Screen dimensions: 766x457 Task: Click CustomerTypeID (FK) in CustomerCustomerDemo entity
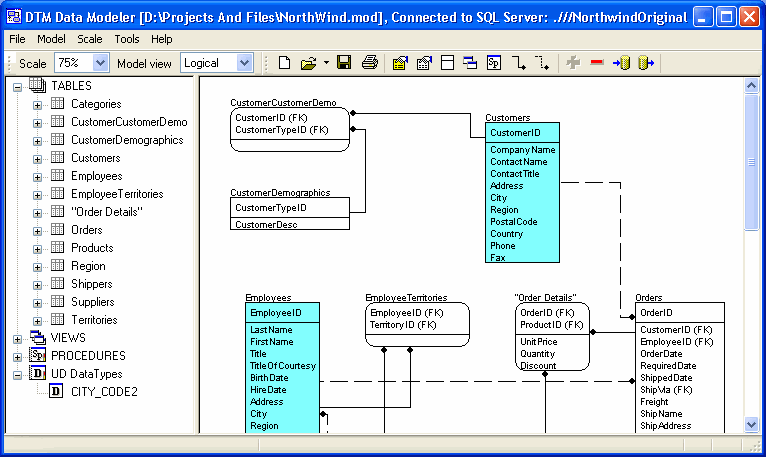282,130
